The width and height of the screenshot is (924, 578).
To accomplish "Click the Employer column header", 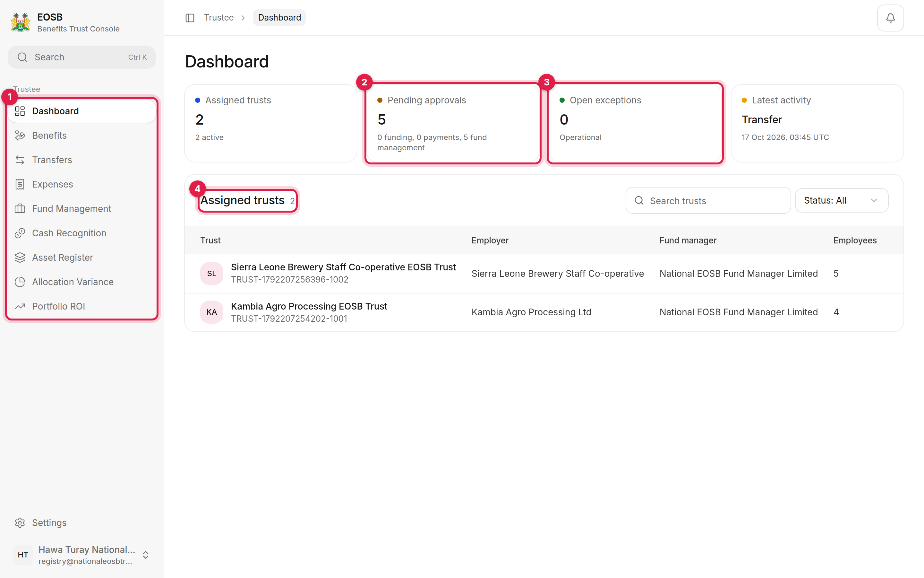I will [490, 241].
